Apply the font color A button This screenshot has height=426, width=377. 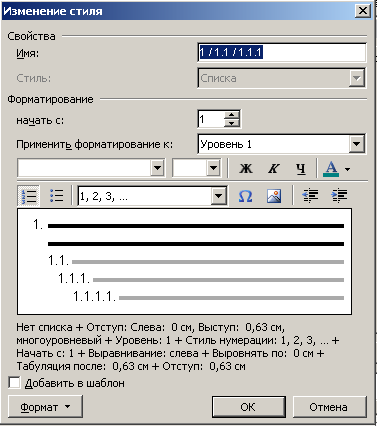[331, 169]
